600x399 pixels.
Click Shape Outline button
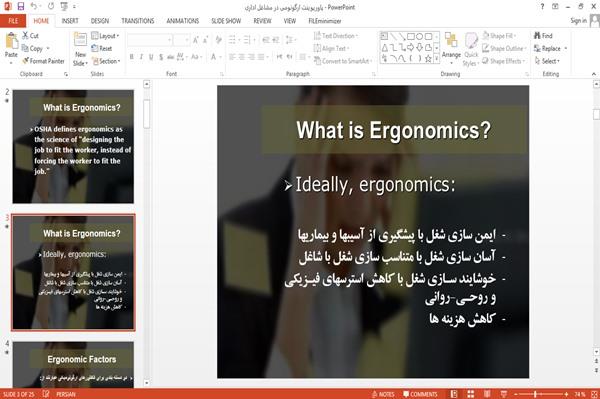click(x=504, y=48)
